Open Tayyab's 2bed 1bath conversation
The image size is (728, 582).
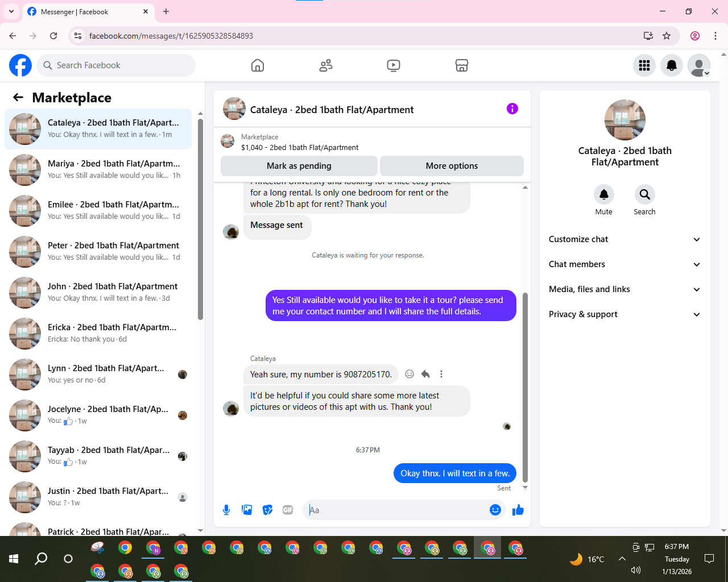(98, 456)
